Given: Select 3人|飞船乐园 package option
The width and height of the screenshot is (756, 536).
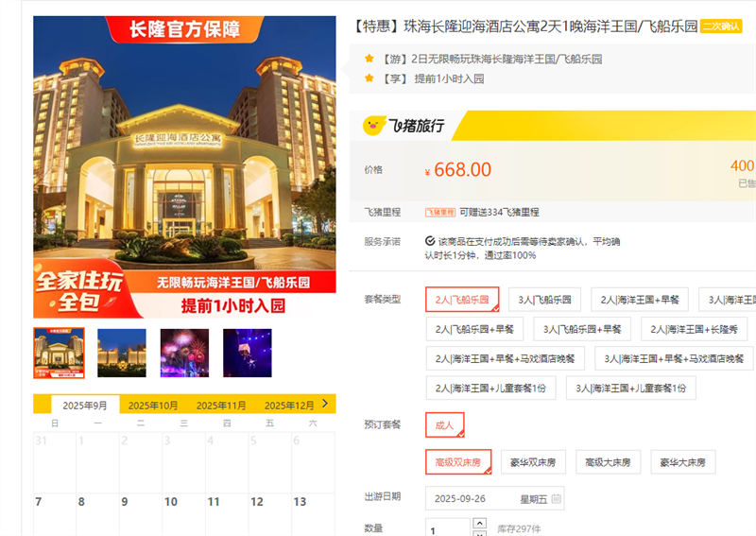Looking at the screenshot, I should tap(544, 300).
